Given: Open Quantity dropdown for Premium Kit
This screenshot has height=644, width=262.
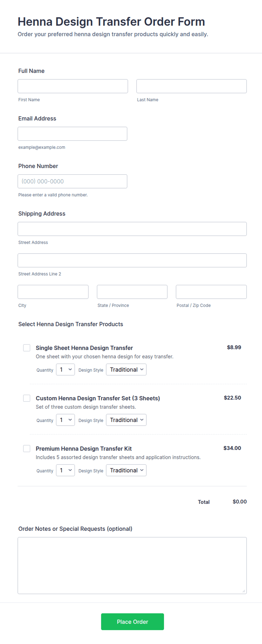Looking at the screenshot, I should point(65,470).
